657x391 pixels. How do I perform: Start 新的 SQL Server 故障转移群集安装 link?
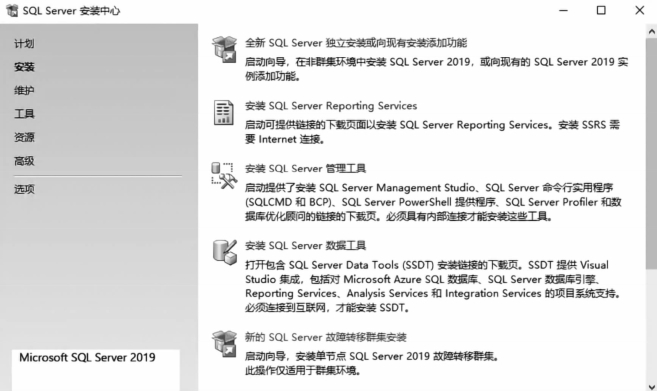point(326,337)
